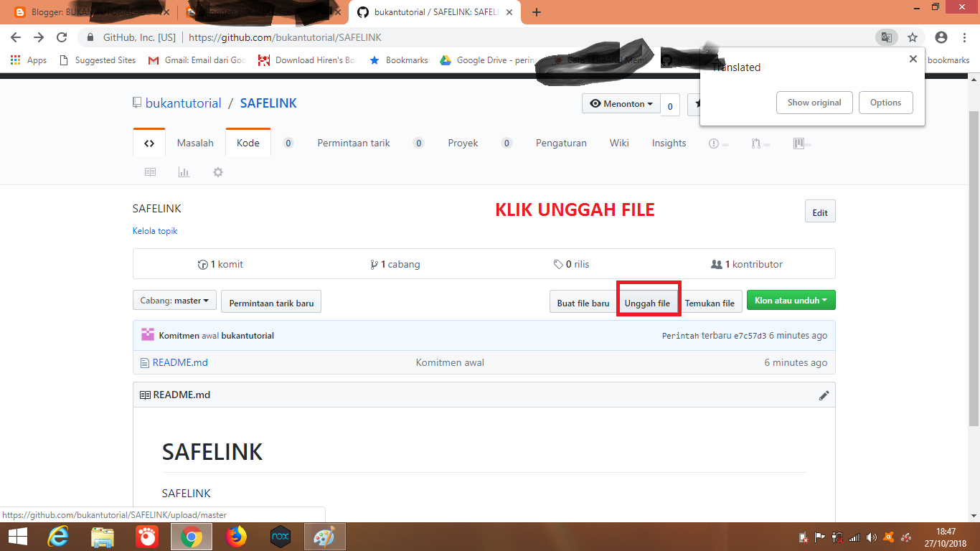Click the pencil edit icon on the README panel

[x=824, y=395]
